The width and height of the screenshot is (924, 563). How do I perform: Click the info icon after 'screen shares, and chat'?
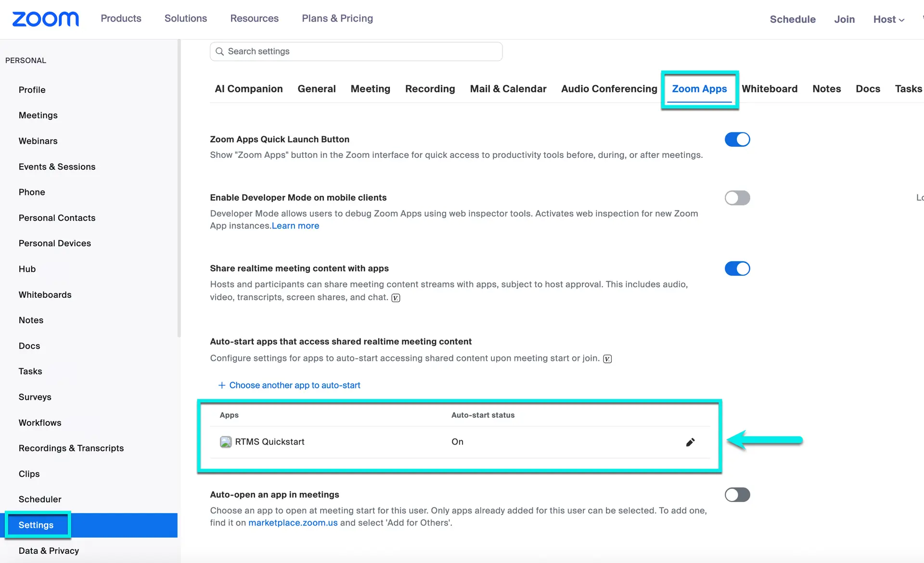tap(395, 298)
